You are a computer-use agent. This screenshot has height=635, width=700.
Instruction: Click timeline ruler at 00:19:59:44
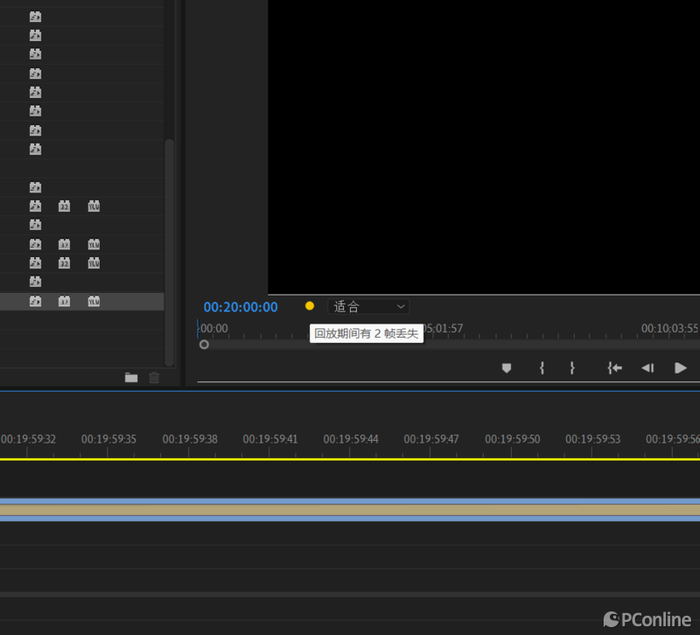pos(351,439)
